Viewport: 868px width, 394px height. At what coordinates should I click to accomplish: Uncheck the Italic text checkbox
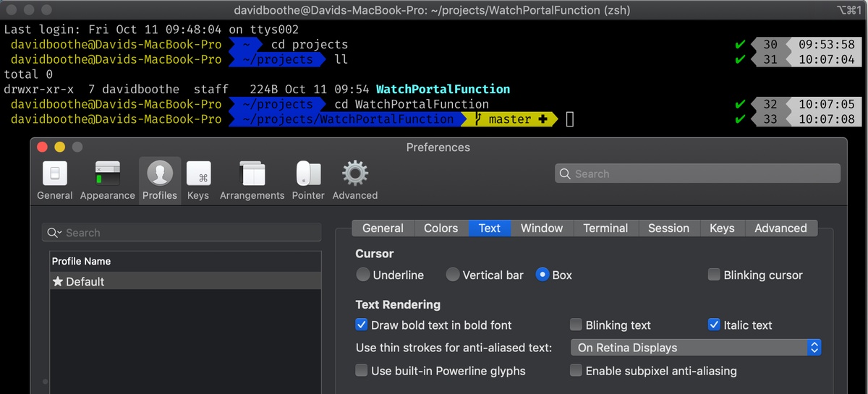pos(714,325)
